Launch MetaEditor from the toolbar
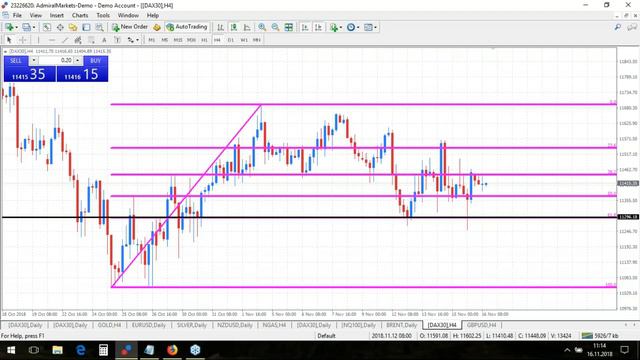Screen dimensions: 640x360 157,27
